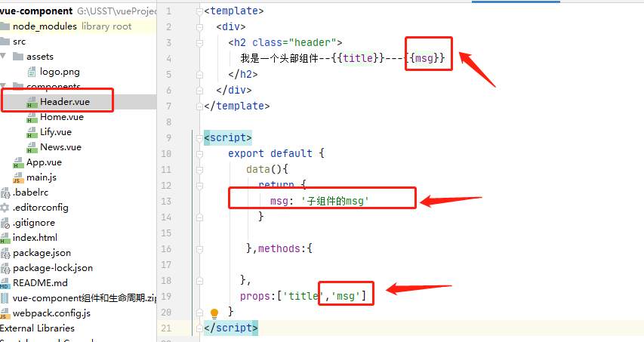Image resolution: width=644 pixels, height=342 pixels.
Task: Fold the methods block at line 16
Action: point(199,249)
